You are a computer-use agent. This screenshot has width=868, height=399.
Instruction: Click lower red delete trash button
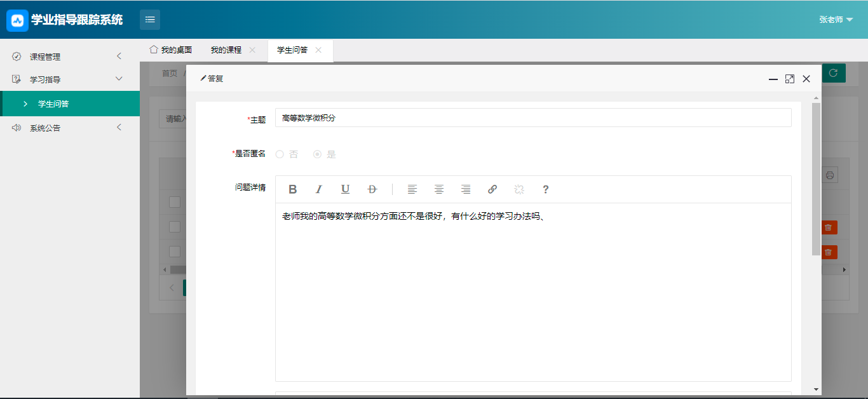click(x=829, y=252)
